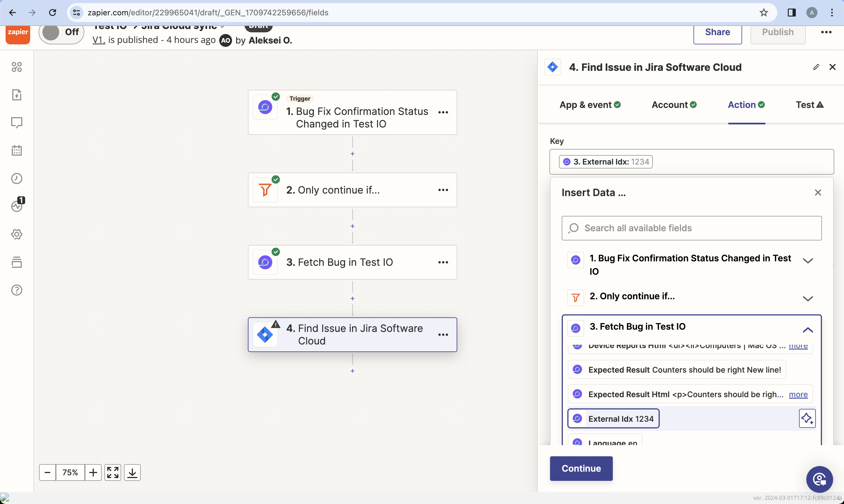This screenshot has width=844, height=504.
Task: Select the Test tab in panel
Action: point(810,105)
